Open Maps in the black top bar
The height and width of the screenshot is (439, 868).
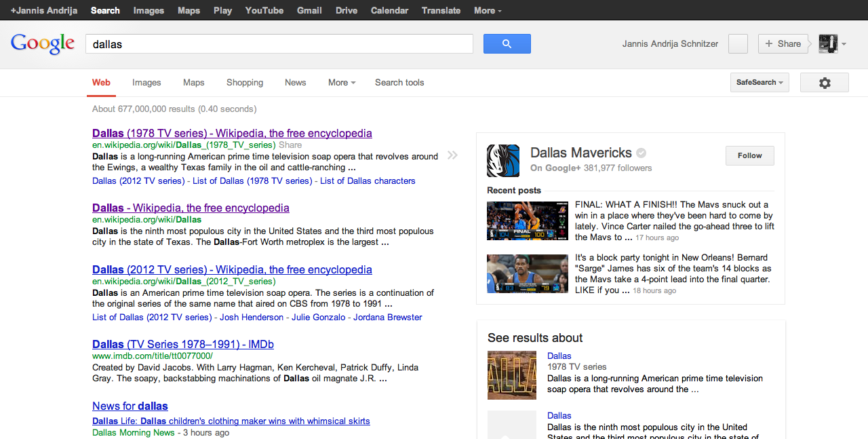[x=189, y=10]
